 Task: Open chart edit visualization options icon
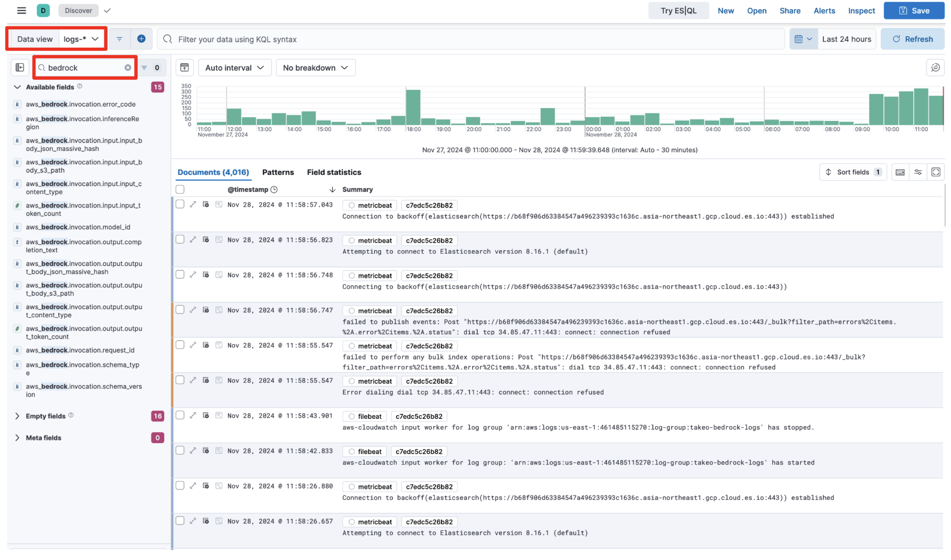click(x=935, y=68)
